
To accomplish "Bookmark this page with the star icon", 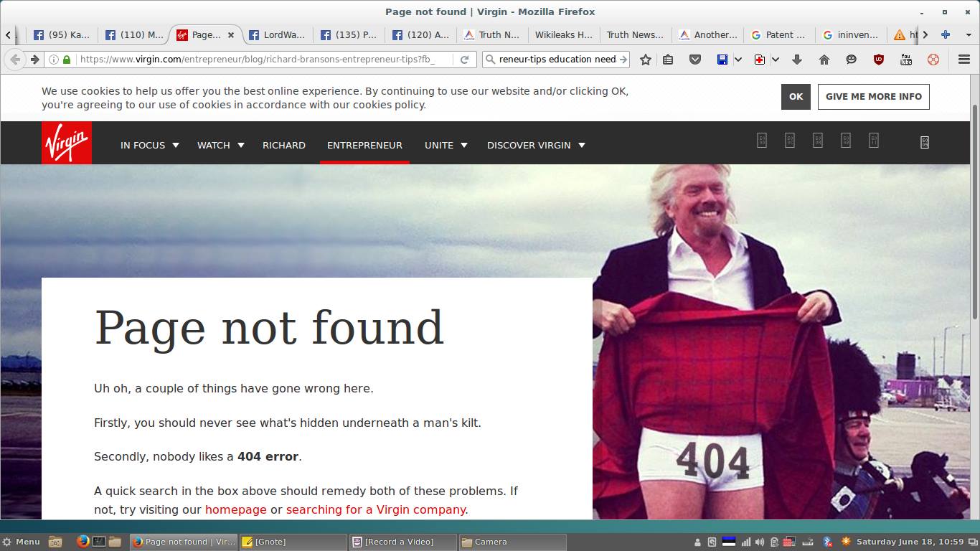I will 646,60.
